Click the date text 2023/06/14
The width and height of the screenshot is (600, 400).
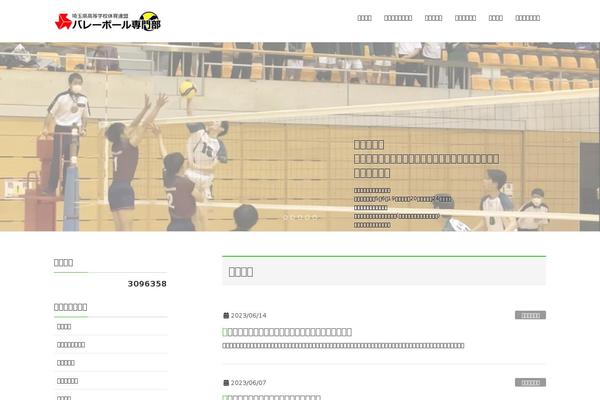point(248,315)
